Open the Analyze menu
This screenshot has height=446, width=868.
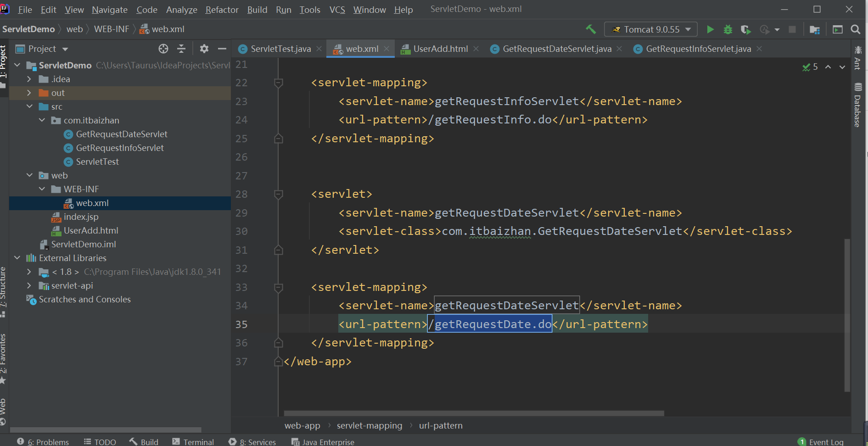click(181, 10)
